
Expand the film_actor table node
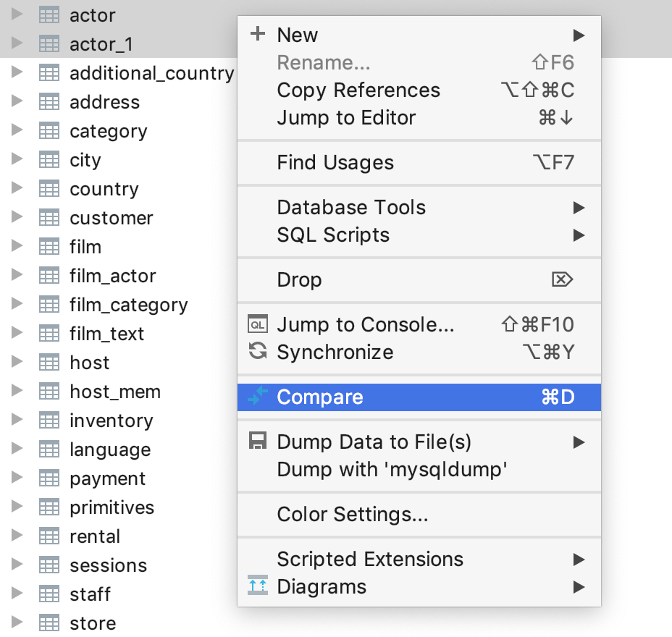[17, 274]
